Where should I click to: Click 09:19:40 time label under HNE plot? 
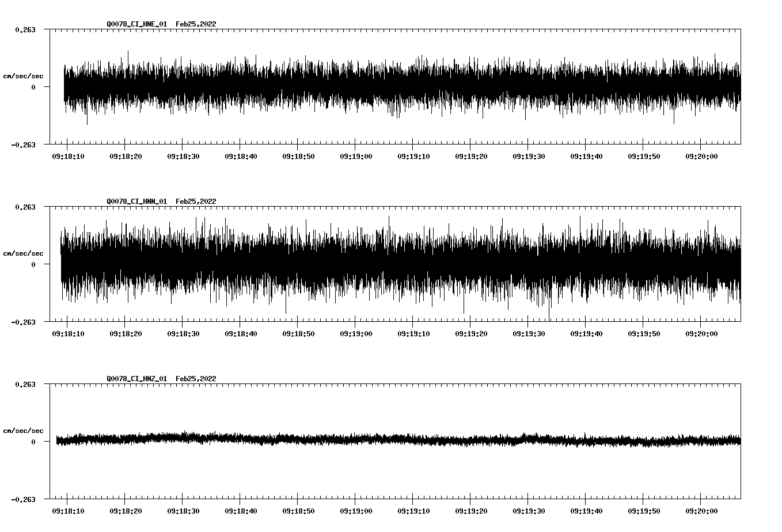[586, 156]
